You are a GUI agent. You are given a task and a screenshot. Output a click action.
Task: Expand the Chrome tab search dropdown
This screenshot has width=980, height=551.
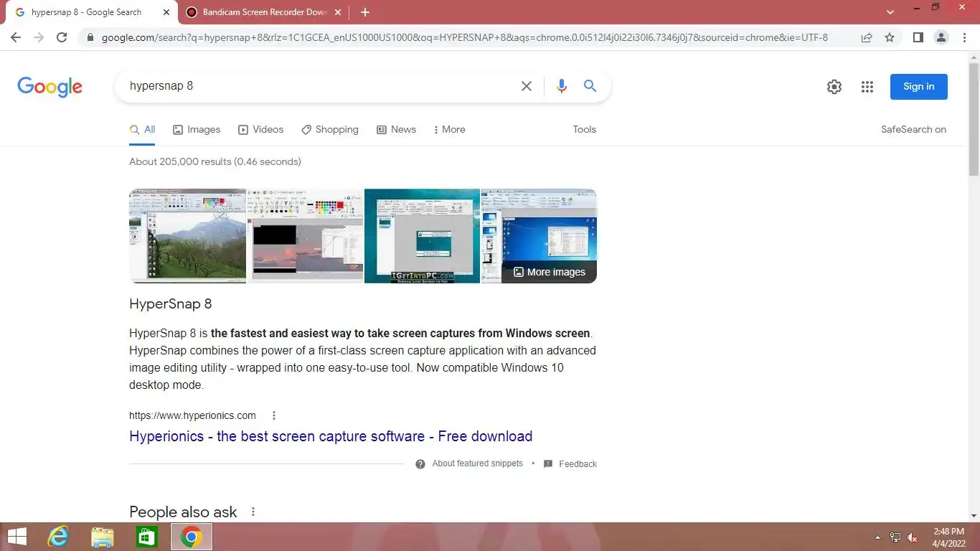tap(890, 12)
